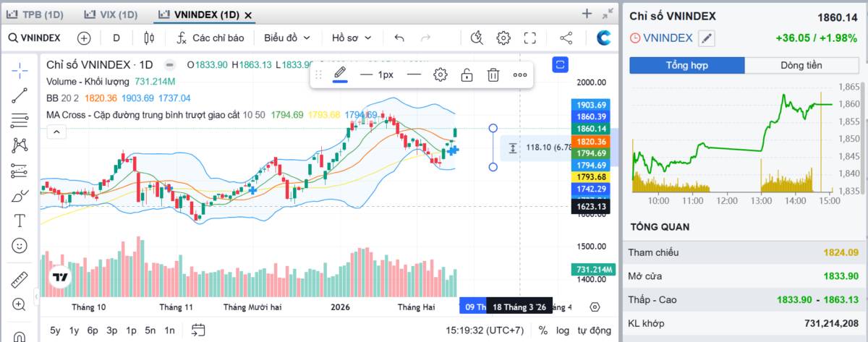
Task: Delete the selected drawing with trash icon
Action: tap(493, 74)
